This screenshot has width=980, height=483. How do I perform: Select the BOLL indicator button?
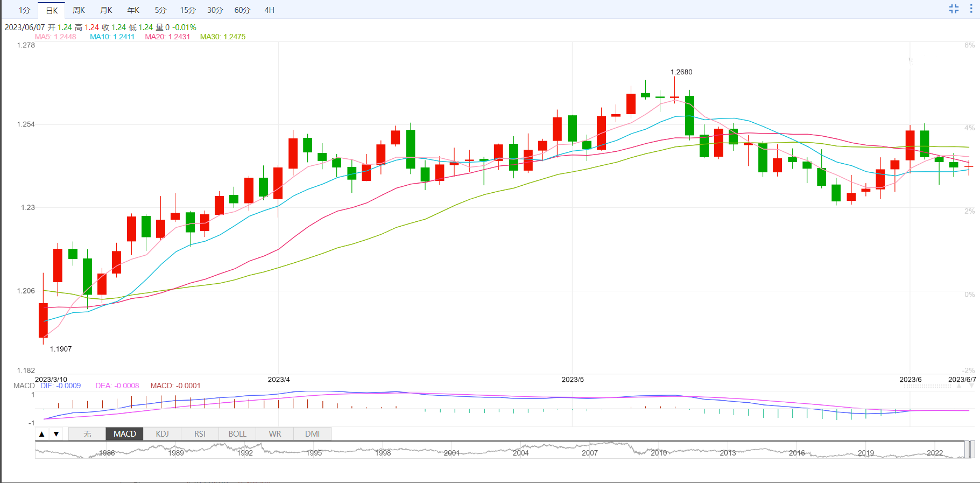coord(237,434)
